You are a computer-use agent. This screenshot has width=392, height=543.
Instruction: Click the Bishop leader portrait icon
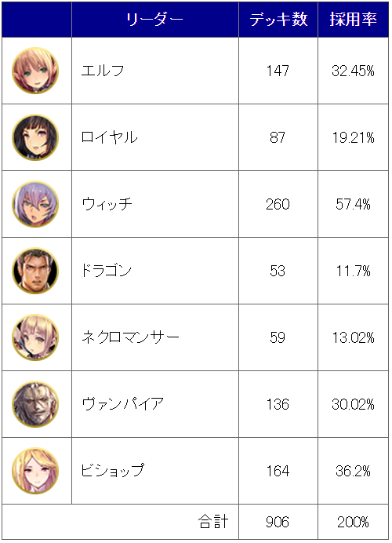[x=35, y=471]
